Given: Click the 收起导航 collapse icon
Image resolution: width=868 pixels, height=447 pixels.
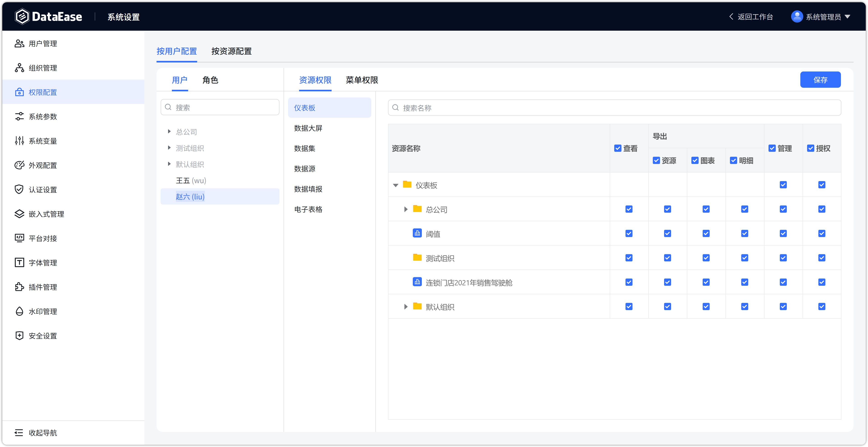Looking at the screenshot, I should coord(19,433).
